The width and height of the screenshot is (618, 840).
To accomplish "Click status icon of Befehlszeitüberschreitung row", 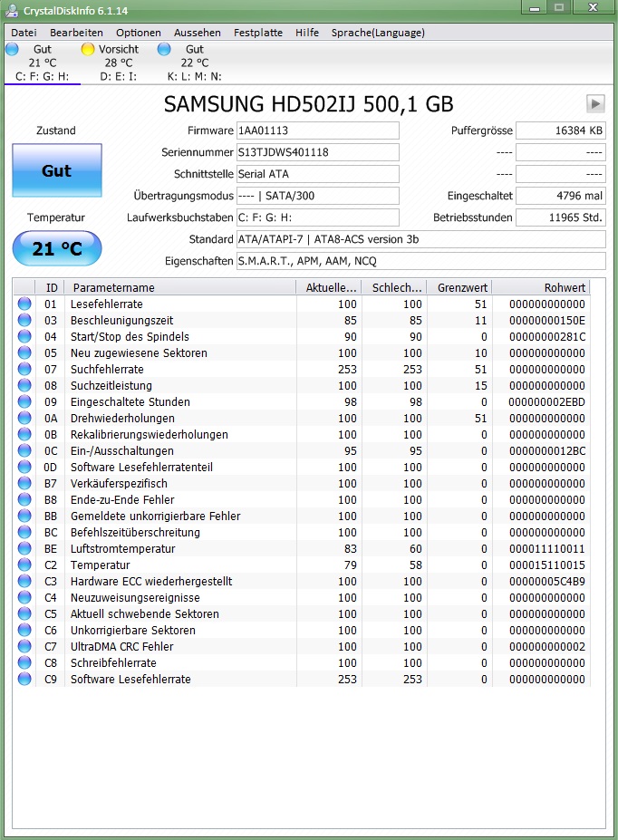I will click(x=24, y=532).
